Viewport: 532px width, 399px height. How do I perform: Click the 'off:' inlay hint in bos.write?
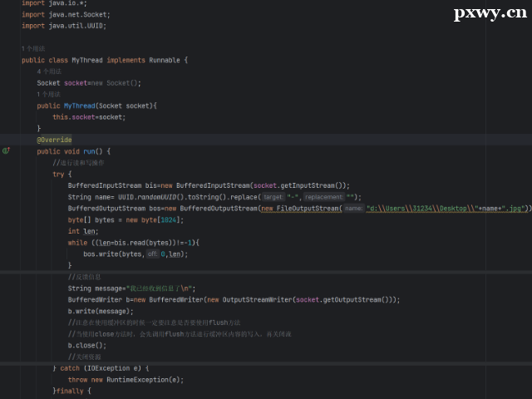click(x=152, y=254)
